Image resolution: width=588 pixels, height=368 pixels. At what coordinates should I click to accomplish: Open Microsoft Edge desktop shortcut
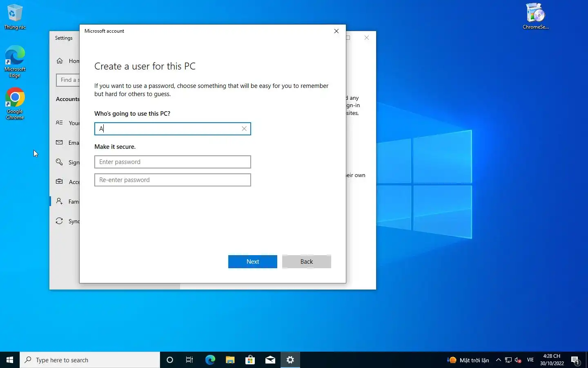coord(15,61)
